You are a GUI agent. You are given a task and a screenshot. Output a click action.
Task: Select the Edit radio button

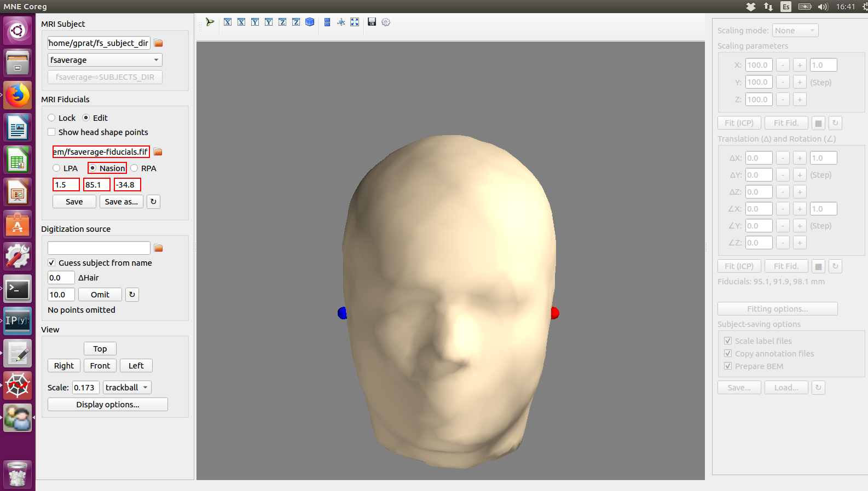[86, 118]
